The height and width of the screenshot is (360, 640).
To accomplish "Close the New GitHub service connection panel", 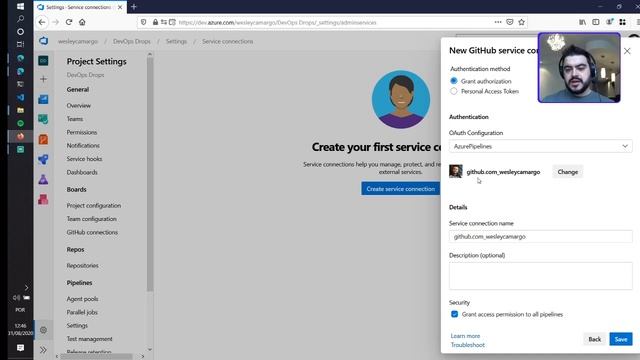I will (627, 51).
